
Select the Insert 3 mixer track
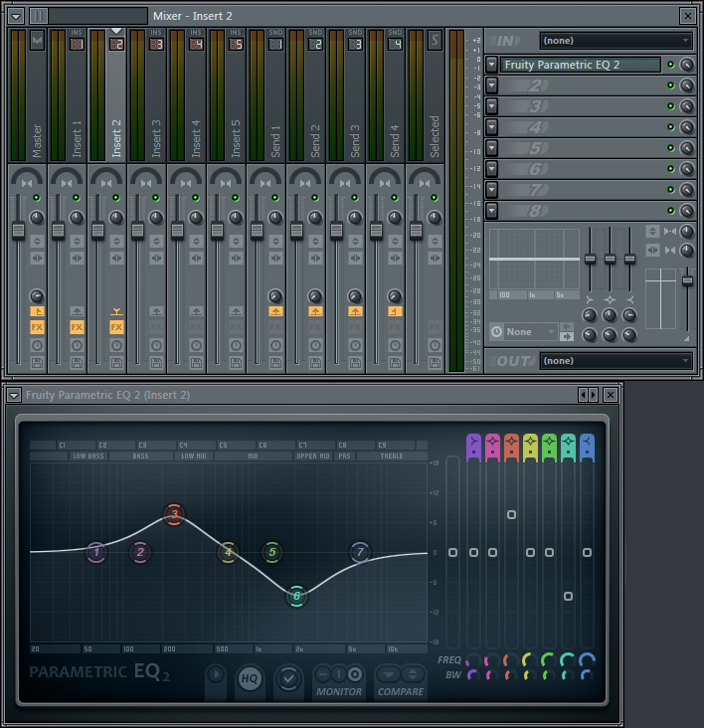point(146,95)
